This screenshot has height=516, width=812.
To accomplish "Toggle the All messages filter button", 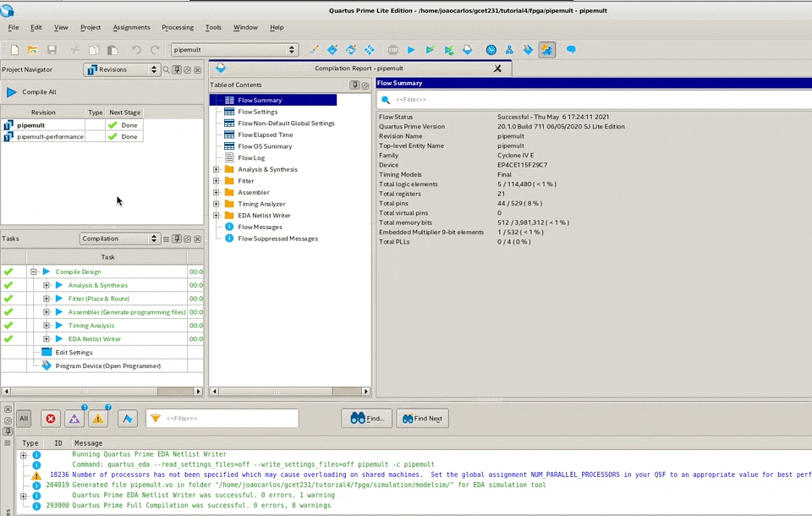I will pyautogui.click(x=24, y=419).
